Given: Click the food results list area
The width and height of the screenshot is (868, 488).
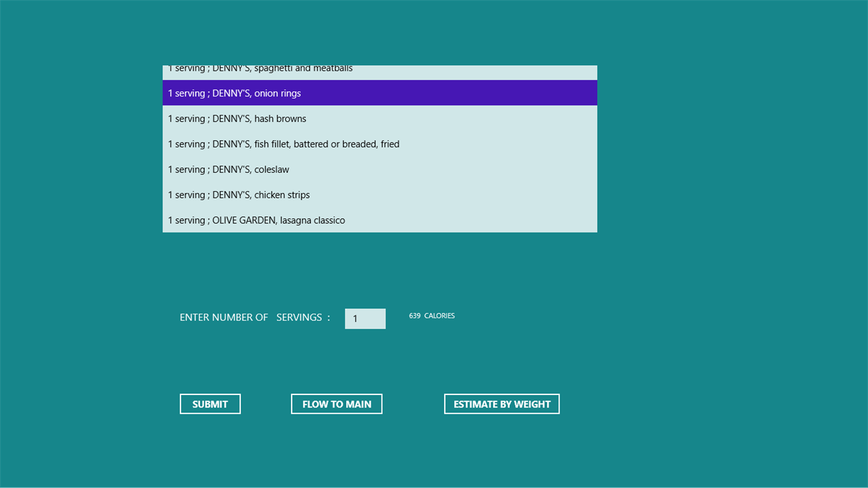Looking at the screenshot, I should [x=379, y=149].
